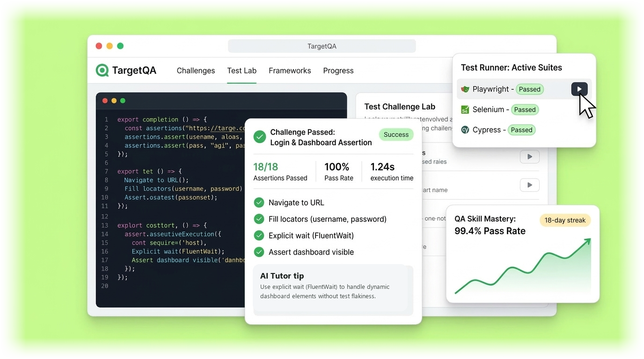The width and height of the screenshot is (644, 359).
Task: Click the 'export completion () => {' code line
Action: click(162, 119)
